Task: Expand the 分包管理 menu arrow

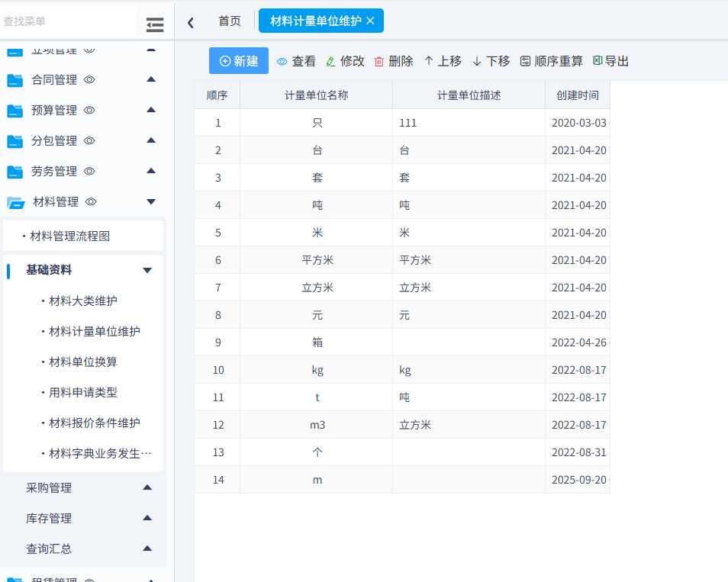Action: [151, 140]
